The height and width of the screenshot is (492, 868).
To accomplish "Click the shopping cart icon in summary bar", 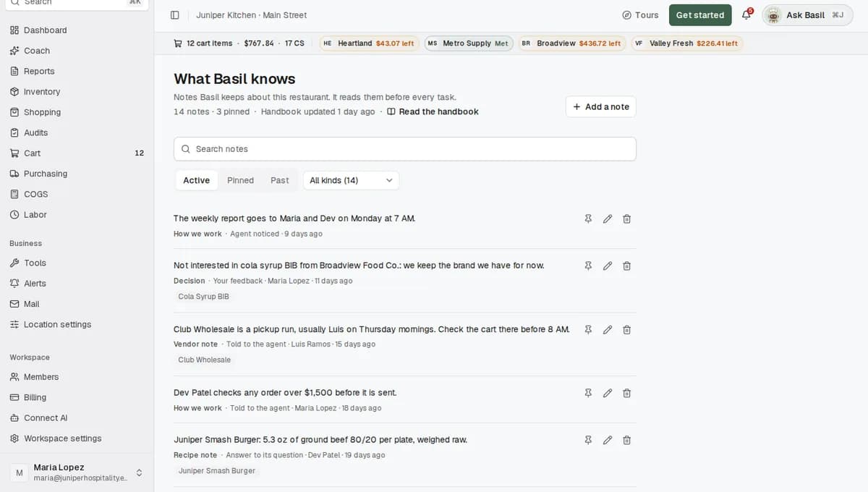I will [178, 43].
